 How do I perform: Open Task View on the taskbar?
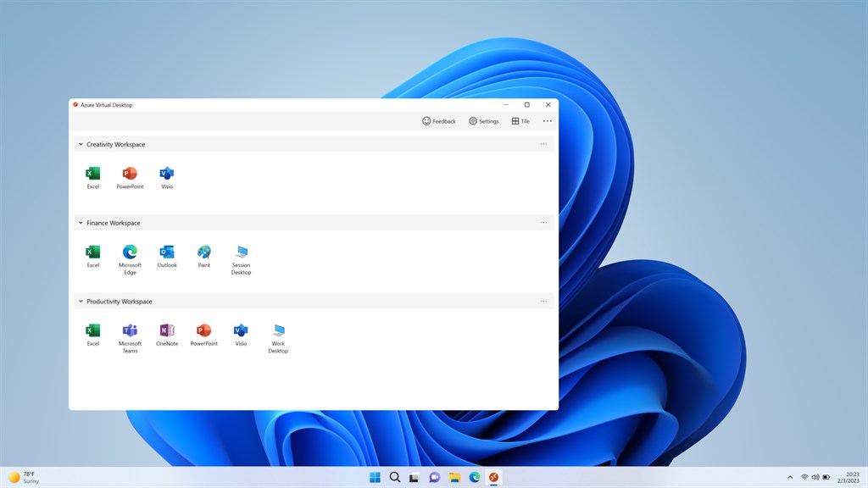415,477
